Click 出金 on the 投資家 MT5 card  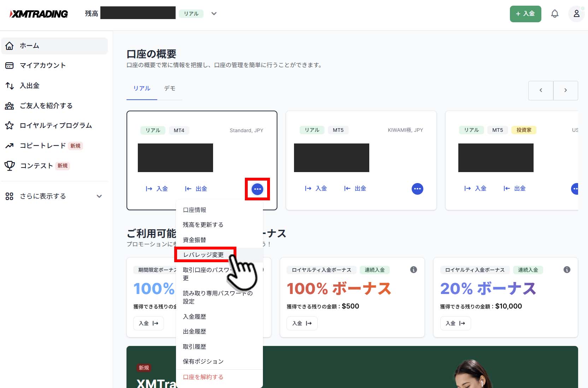point(514,188)
